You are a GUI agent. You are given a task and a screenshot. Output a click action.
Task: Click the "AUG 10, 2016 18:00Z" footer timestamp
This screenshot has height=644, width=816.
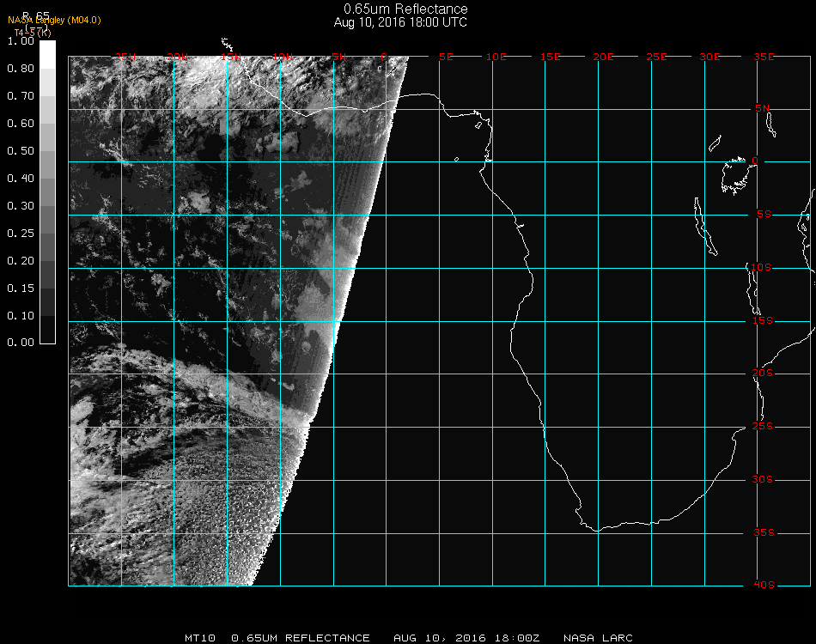[466, 638]
